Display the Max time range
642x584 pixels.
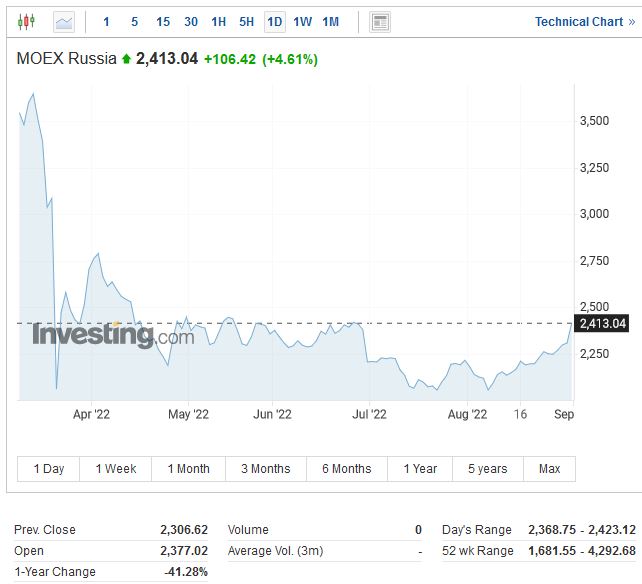(549, 469)
